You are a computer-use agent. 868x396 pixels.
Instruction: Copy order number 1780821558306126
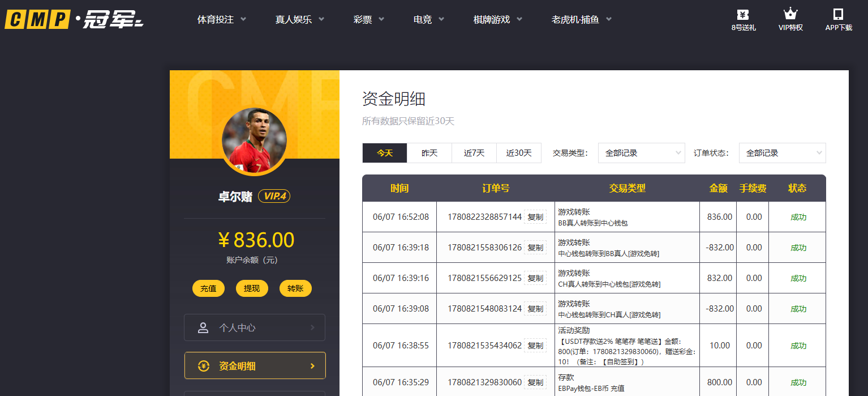(x=535, y=248)
